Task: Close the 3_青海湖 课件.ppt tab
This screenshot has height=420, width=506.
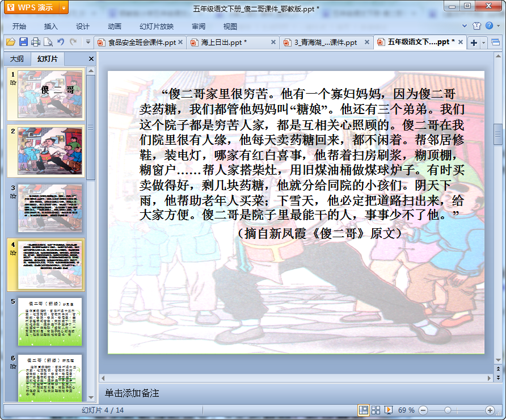Action: click(x=366, y=42)
